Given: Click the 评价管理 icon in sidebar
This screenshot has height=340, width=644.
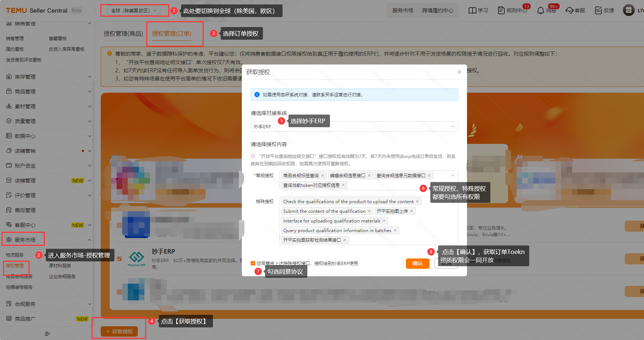Looking at the screenshot, I should point(9,195).
